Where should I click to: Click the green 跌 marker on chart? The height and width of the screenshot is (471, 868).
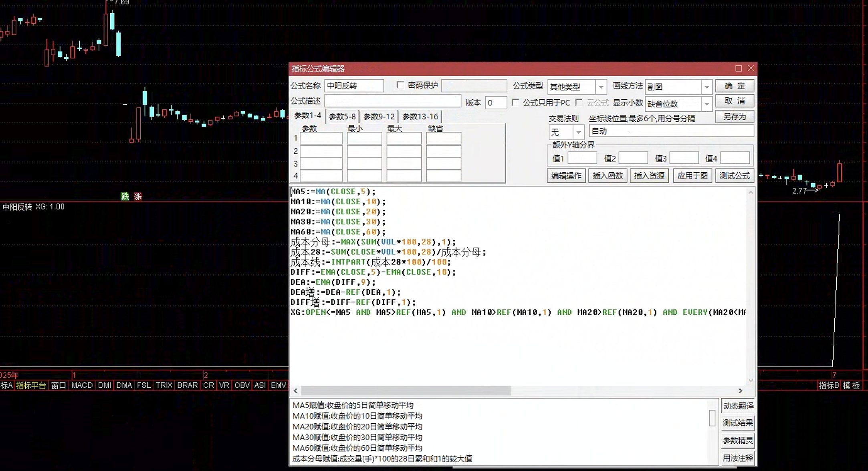click(x=125, y=196)
